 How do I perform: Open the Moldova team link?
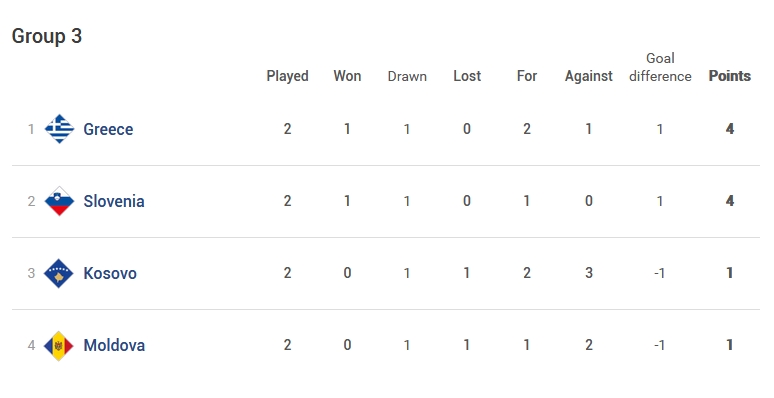114,346
